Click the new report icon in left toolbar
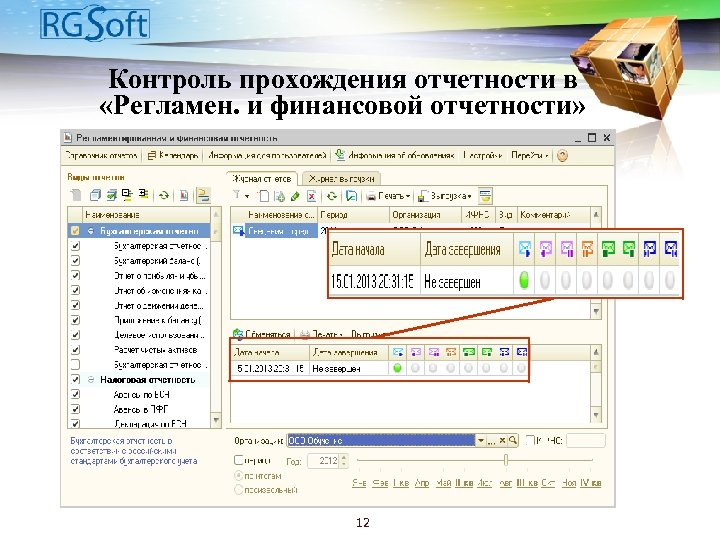The image size is (720, 540). (76, 195)
